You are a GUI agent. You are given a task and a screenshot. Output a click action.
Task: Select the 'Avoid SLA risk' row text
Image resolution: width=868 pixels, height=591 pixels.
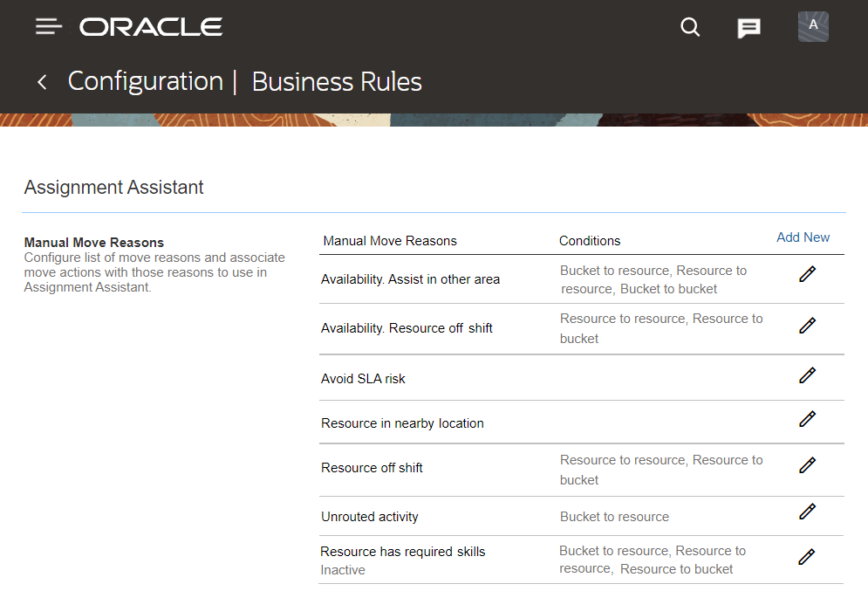[363, 379]
